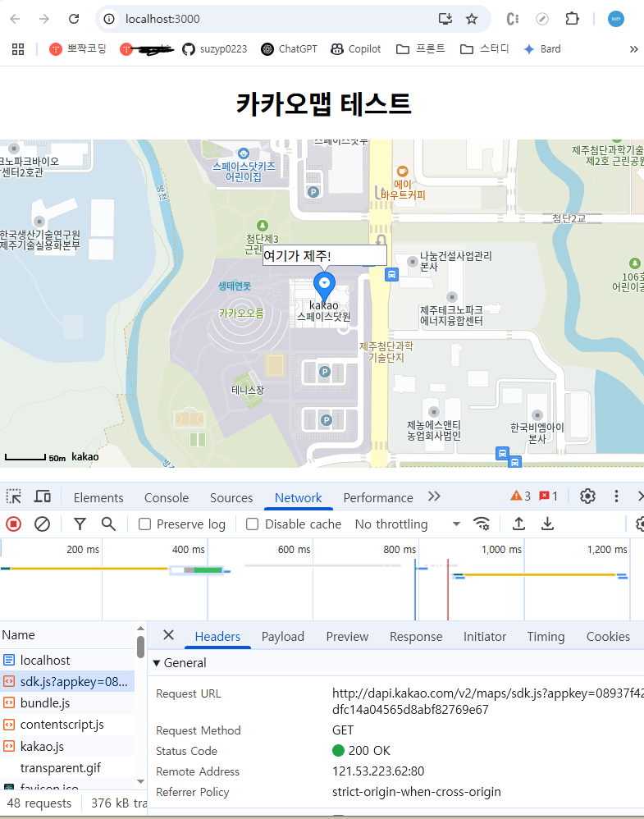Viewport: 644px width, 819px height.
Task: Open the 스터디 bookmark folder
Action: point(485,49)
